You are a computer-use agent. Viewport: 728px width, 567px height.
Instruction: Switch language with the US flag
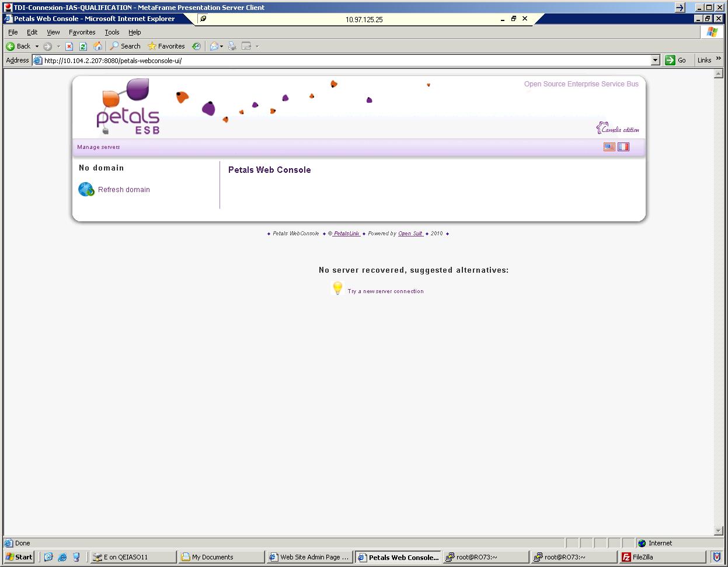pyautogui.click(x=609, y=147)
